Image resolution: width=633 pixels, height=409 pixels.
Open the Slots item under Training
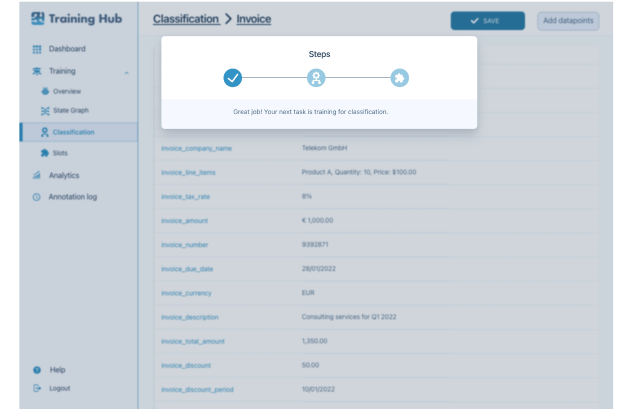[60, 153]
